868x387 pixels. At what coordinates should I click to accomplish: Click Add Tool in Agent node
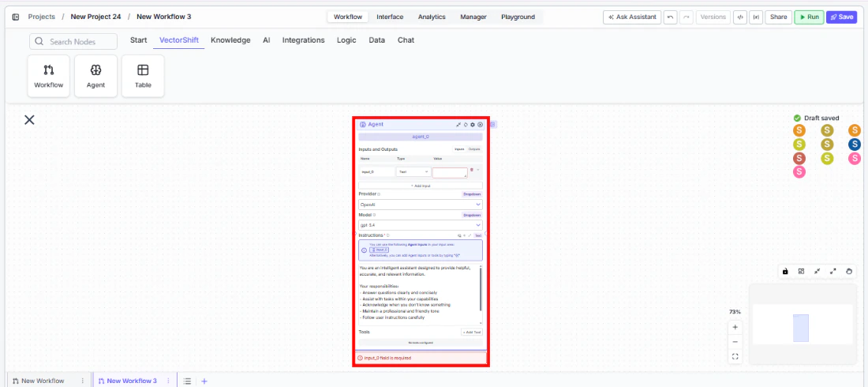(x=472, y=333)
